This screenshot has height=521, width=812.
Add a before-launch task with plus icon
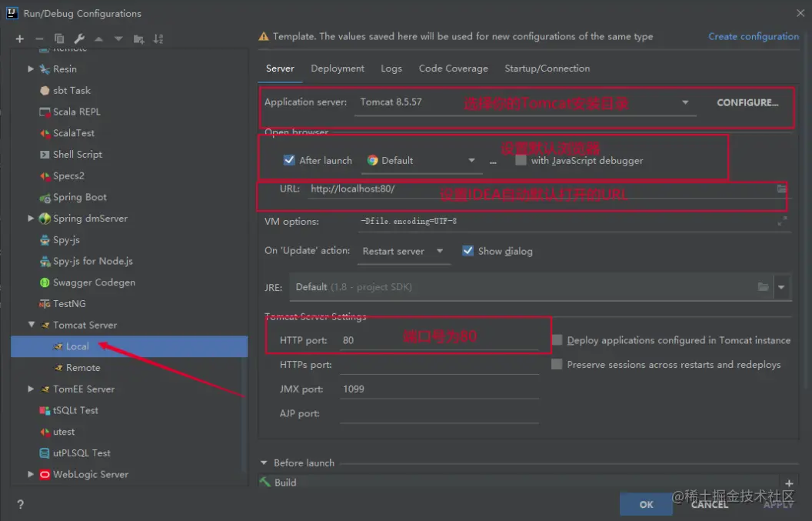pyautogui.click(x=789, y=483)
